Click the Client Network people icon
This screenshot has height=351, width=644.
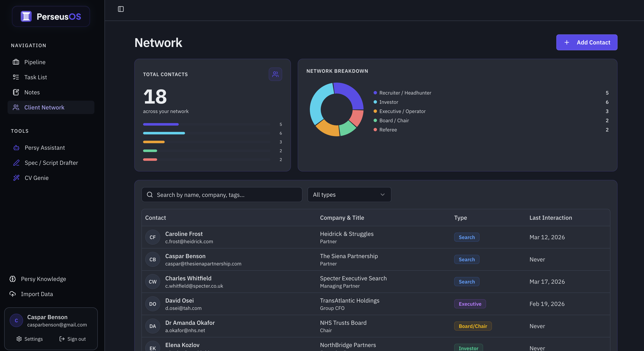(16, 107)
